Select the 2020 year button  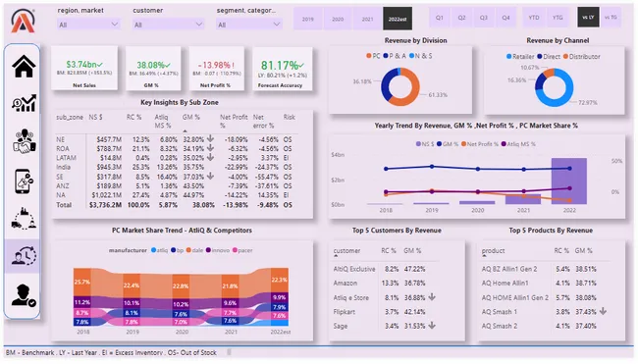[x=338, y=19]
